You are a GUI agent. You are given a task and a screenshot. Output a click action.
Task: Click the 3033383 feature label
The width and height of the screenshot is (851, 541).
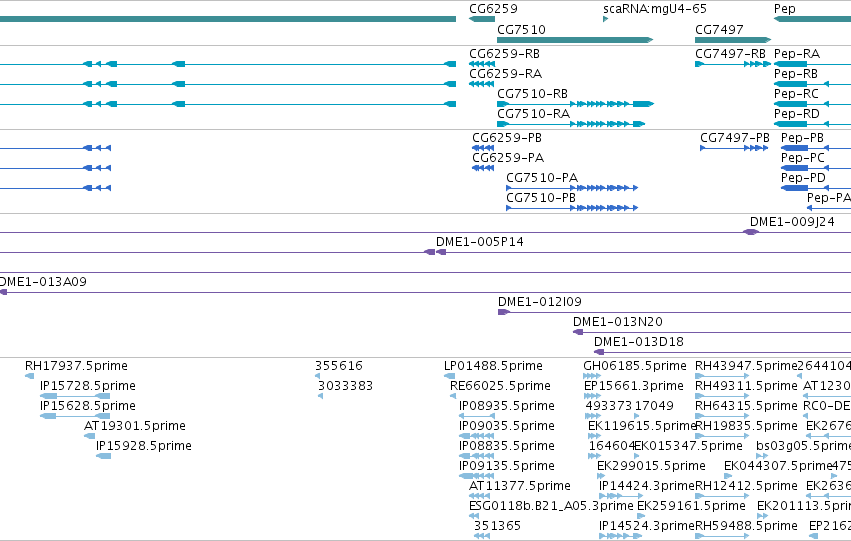coord(345,386)
